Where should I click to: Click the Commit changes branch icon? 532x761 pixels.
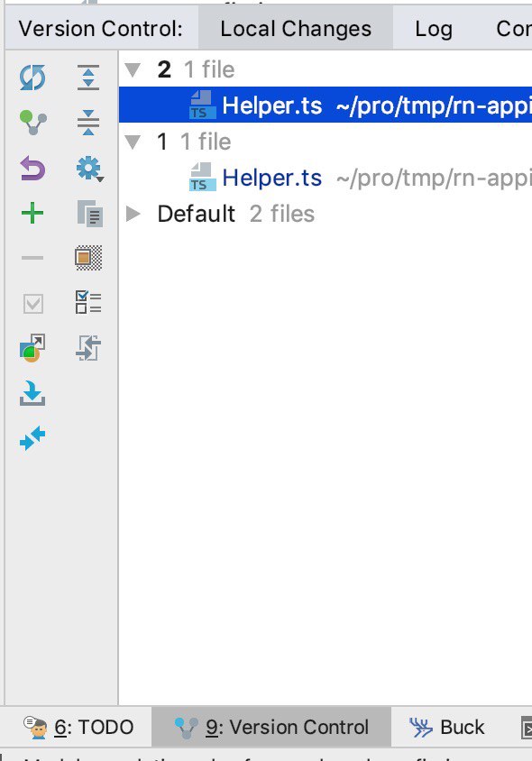click(32, 123)
